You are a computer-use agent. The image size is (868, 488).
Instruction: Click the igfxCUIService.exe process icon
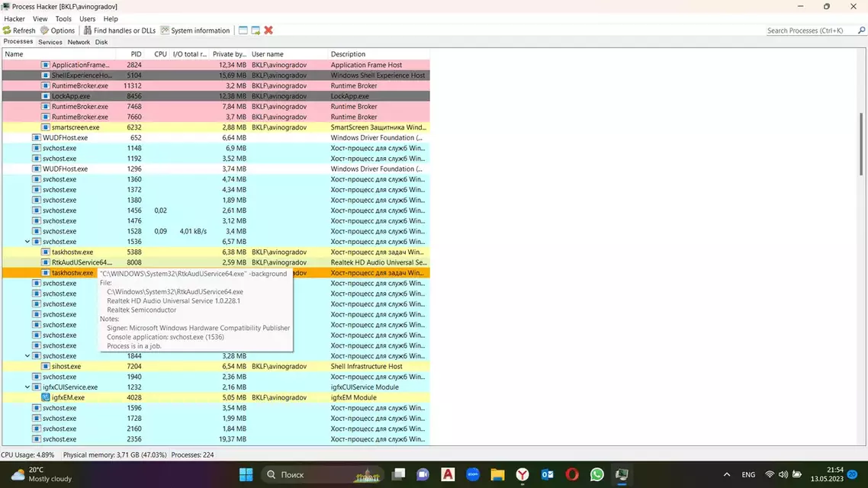pos(37,387)
